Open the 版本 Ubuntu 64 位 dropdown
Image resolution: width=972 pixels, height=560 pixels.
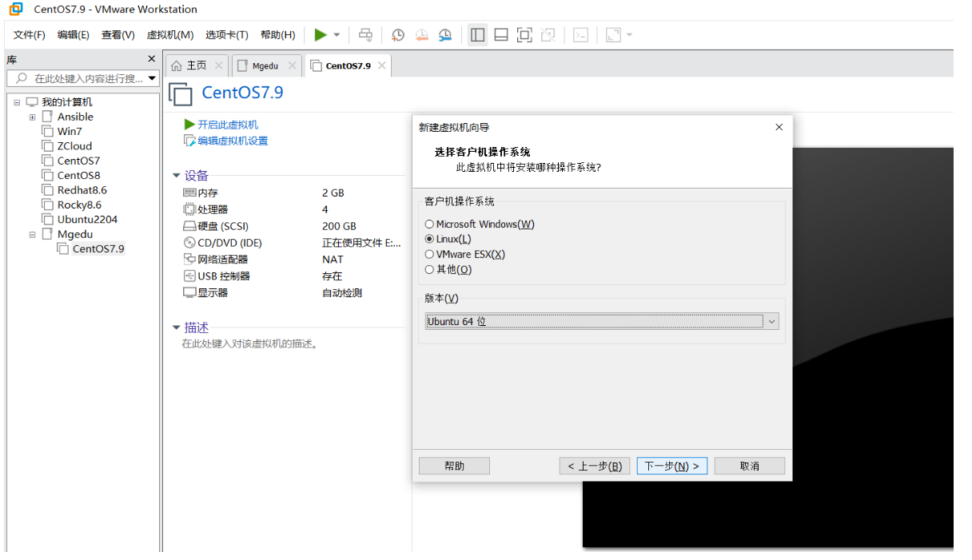[602, 321]
